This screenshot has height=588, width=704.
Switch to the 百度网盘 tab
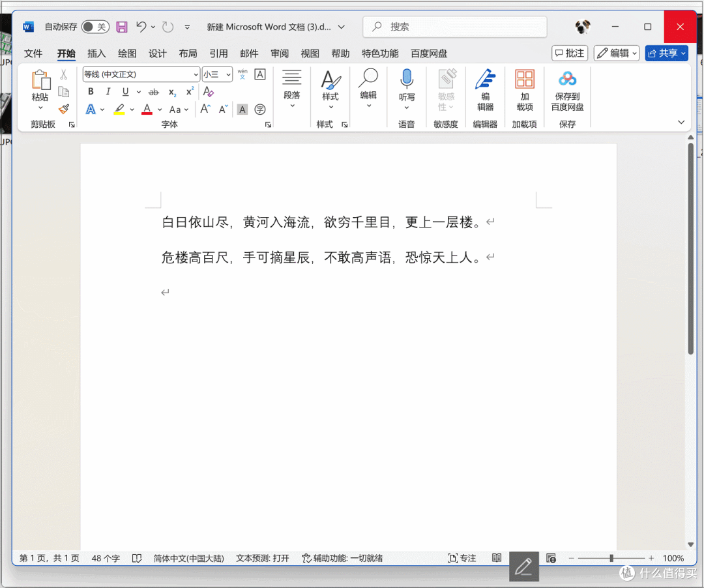[x=429, y=53]
